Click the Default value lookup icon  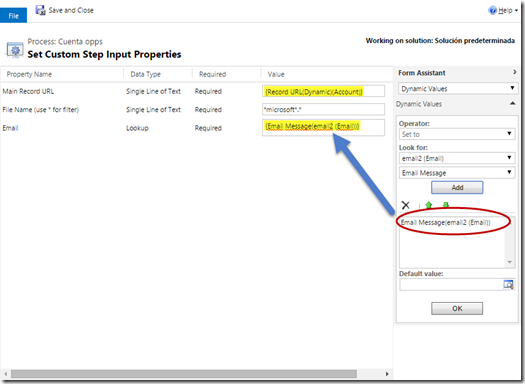pos(509,285)
